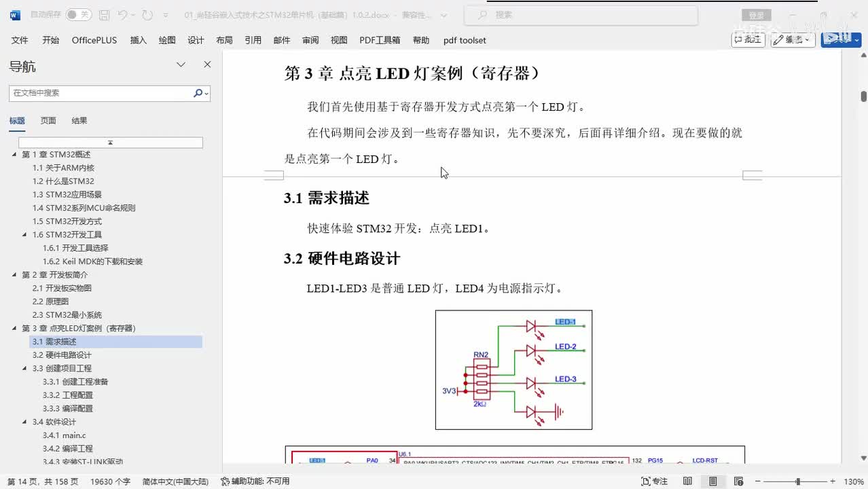
Task: Undo the last action
Action: (x=122, y=14)
